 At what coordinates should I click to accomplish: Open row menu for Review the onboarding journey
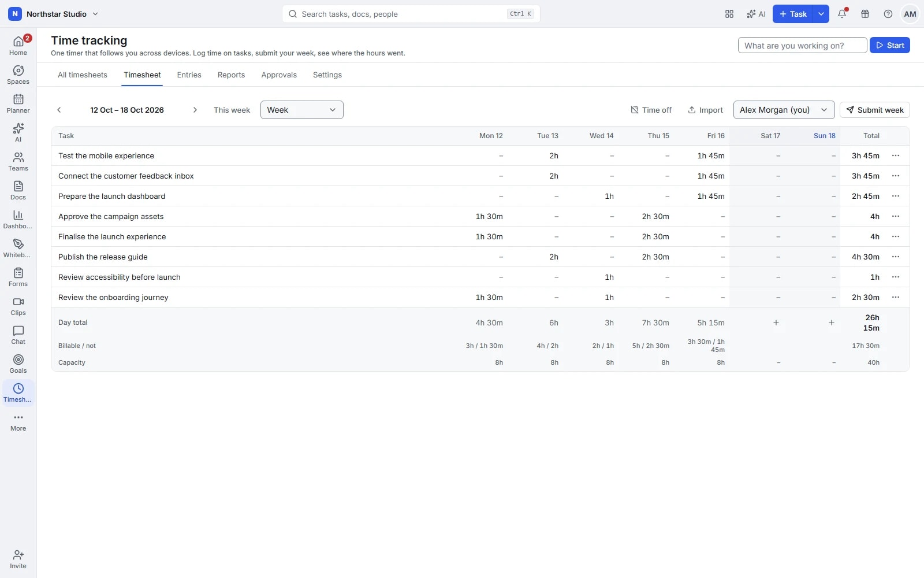(896, 297)
